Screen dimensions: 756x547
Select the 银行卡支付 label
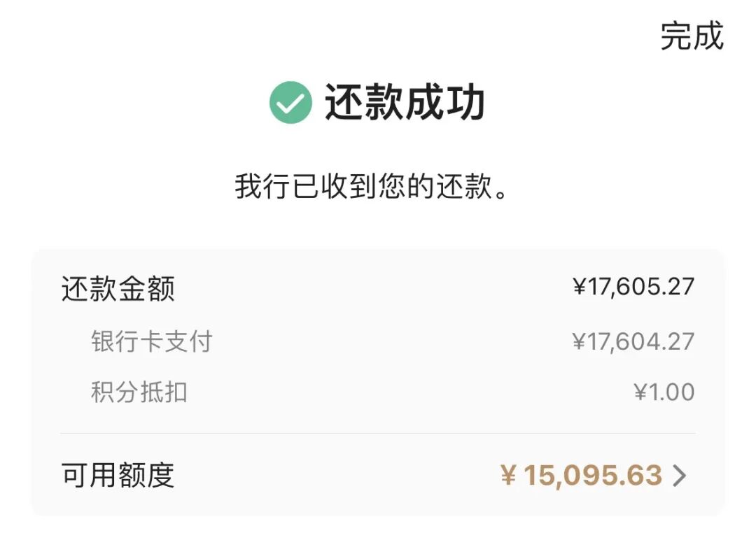151,342
